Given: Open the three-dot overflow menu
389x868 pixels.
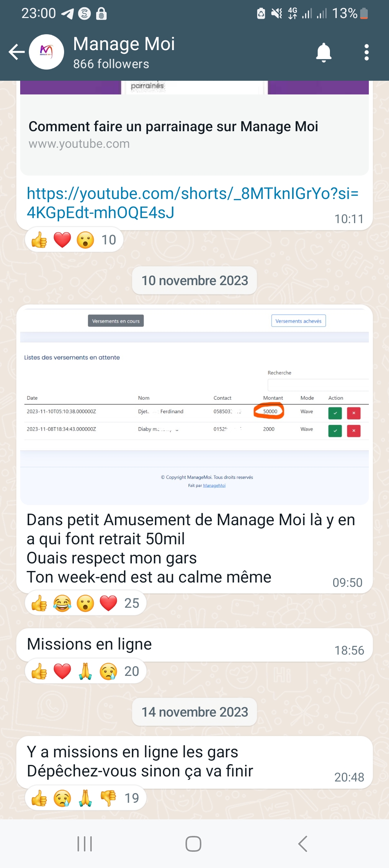Looking at the screenshot, I should tap(366, 52).
